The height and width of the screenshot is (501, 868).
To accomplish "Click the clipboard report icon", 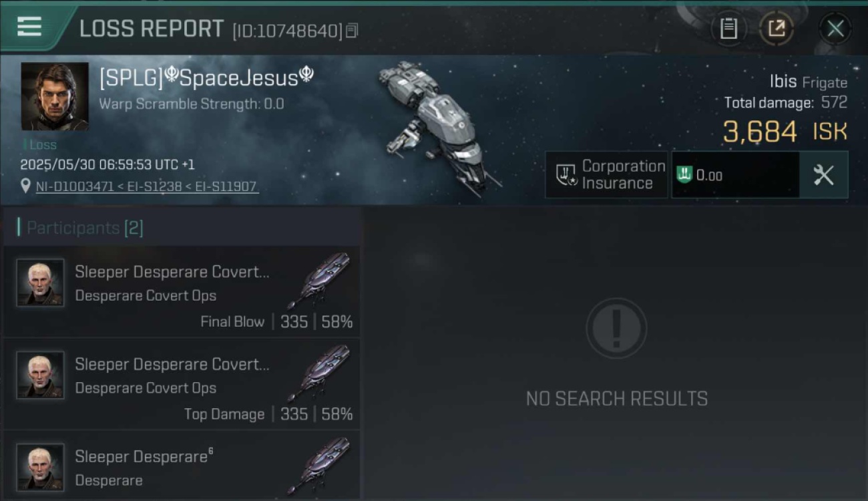I will (728, 29).
